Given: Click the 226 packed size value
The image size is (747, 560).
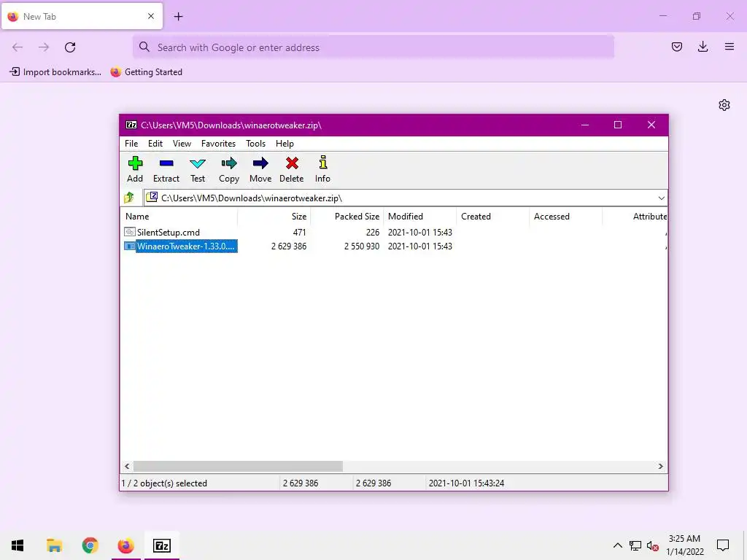Looking at the screenshot, I should click(x=373, y=233).
